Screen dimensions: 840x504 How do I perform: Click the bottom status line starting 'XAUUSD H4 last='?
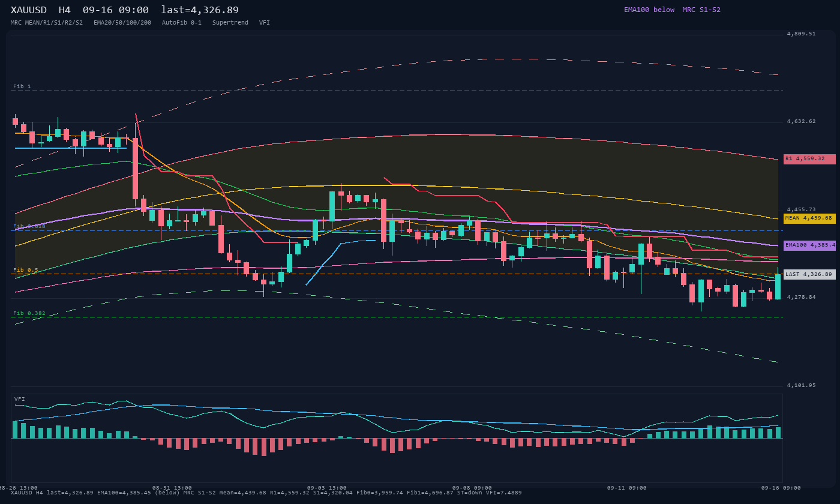pos(266,493)
